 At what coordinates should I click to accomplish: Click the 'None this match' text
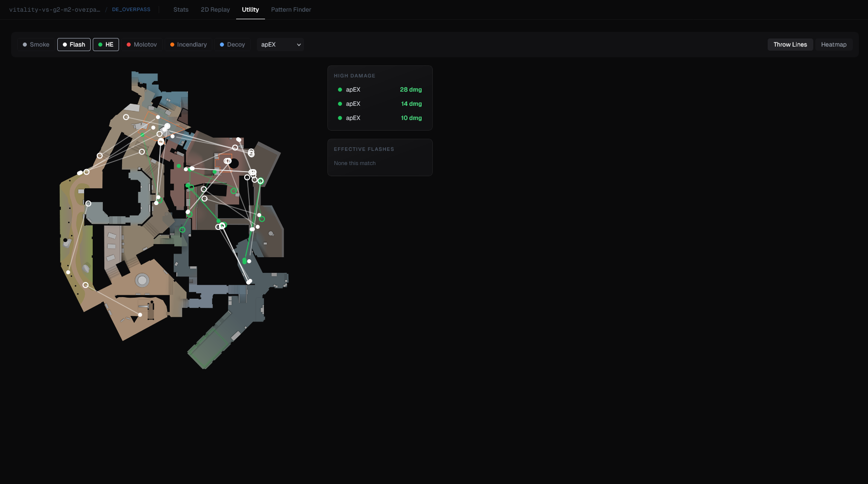355,164
